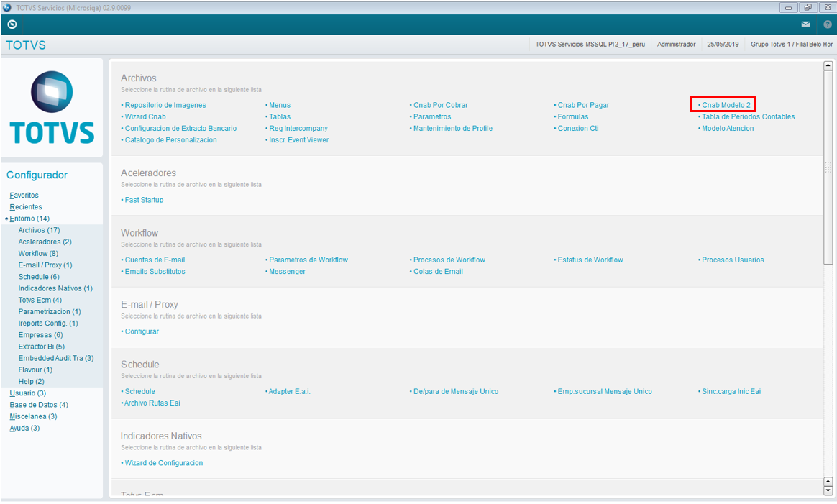Select Aceleradores (2) in sidebar
This screenshot has height=504, width=837.
click(x=45, y=242)
